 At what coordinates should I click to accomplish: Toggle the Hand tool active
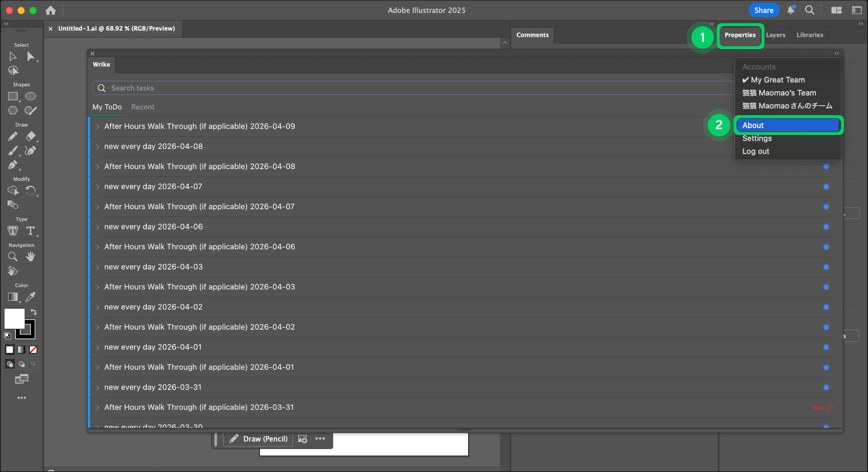coord(30,256)
